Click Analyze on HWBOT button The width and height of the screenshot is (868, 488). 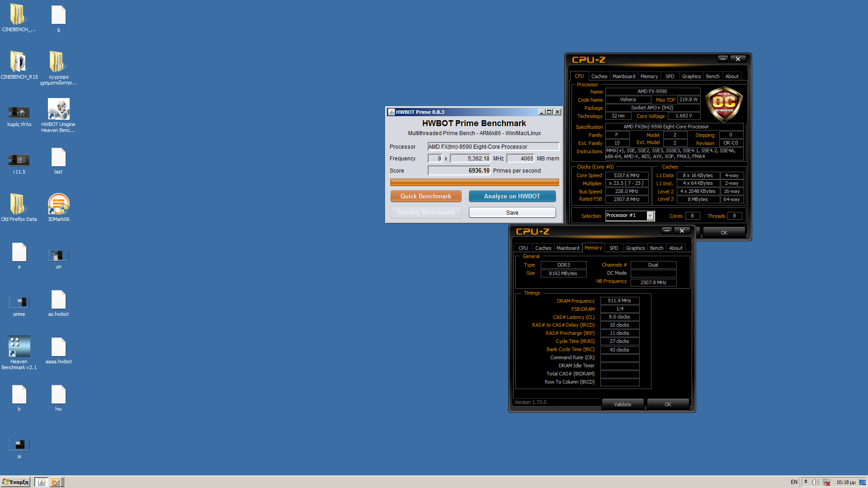coord(512,196)
